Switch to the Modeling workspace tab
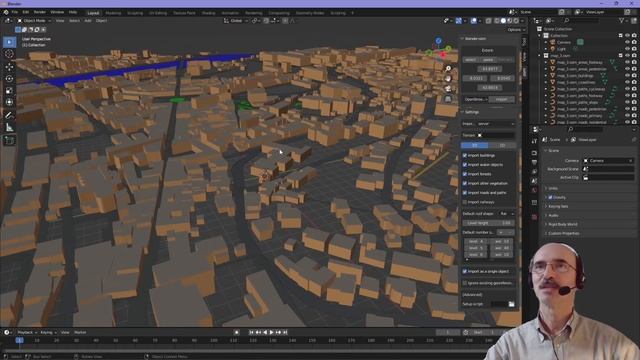The height and width of the screenshot is (360, 640). (x=113, y=13)
